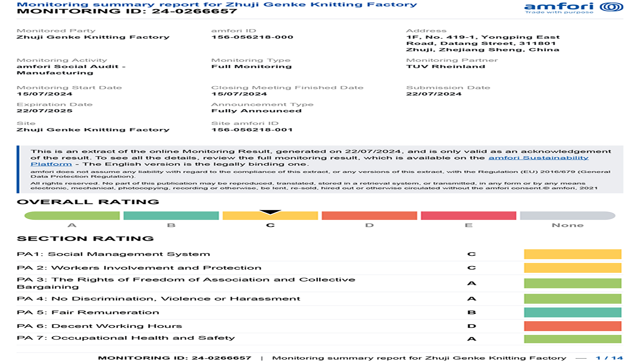Click the green bar for PA 7 rating

click(x=573, y=339)
